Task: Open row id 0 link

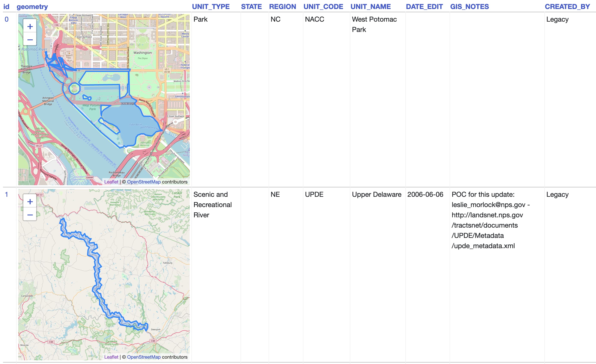Action: 6,19
